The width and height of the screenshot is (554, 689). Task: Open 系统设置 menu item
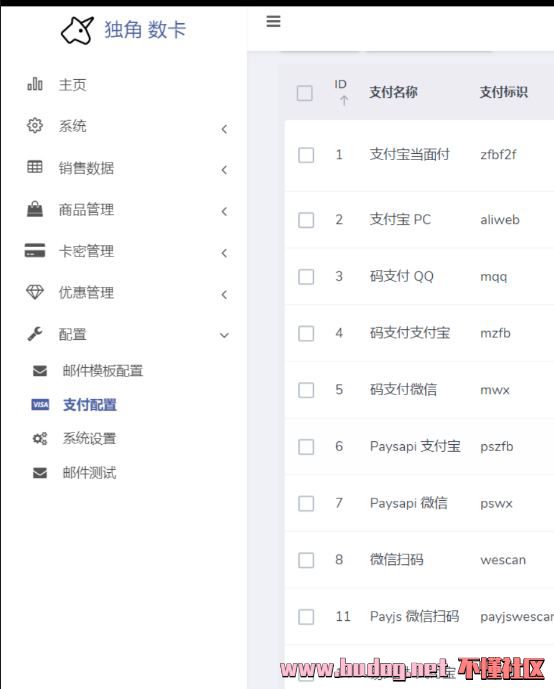pyautogui.click(x=89, y=439)
